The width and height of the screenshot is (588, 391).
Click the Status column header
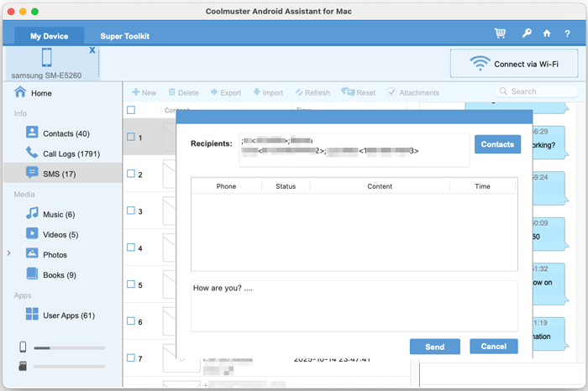(x=286, y=186)
